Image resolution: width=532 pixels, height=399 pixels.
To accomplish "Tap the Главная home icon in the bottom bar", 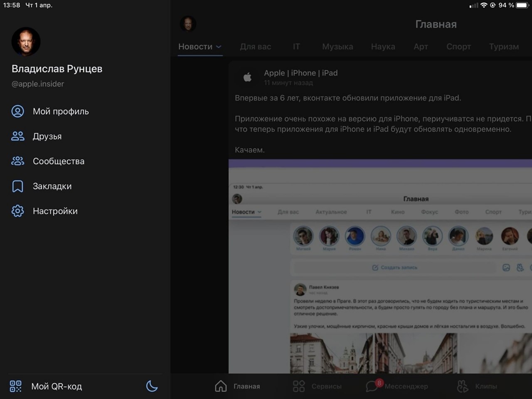I will coord(221,386).
